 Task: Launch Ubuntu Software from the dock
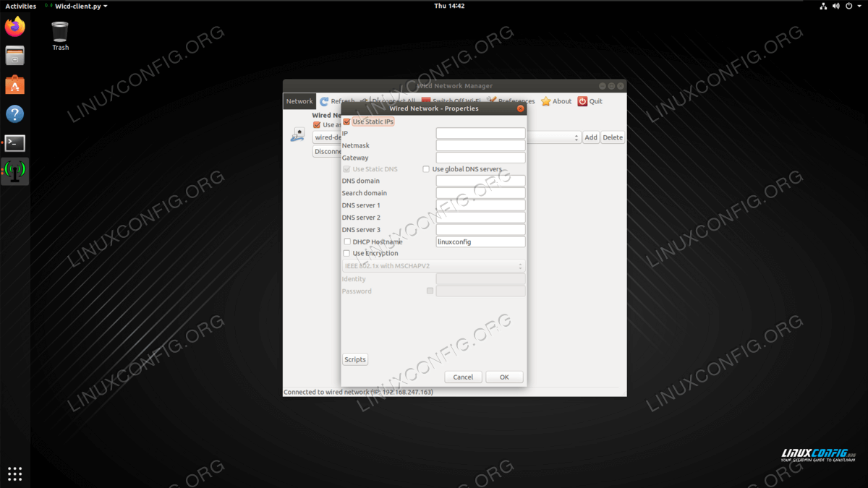pyautogui.click(x=14, y=85)
